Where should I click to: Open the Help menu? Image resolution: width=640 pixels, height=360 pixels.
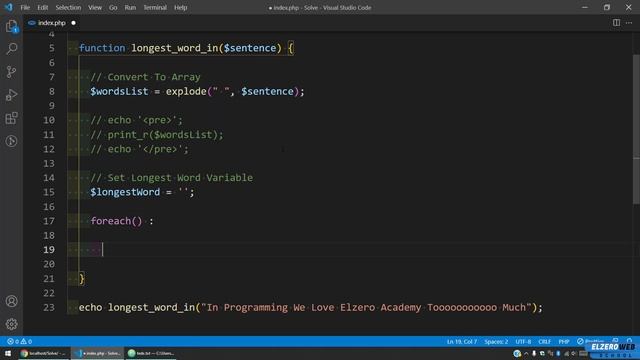click(180, 7)
